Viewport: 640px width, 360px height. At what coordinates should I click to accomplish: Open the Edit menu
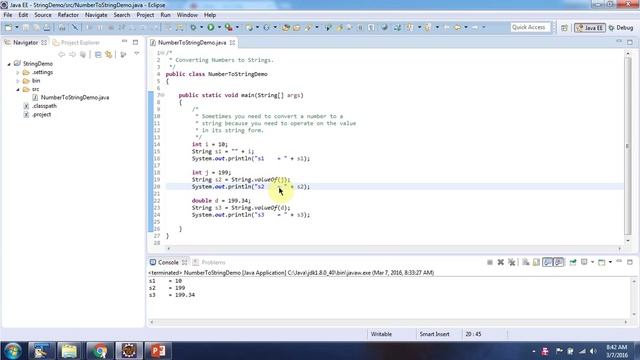pyautogui.click(x=23, y=15)
